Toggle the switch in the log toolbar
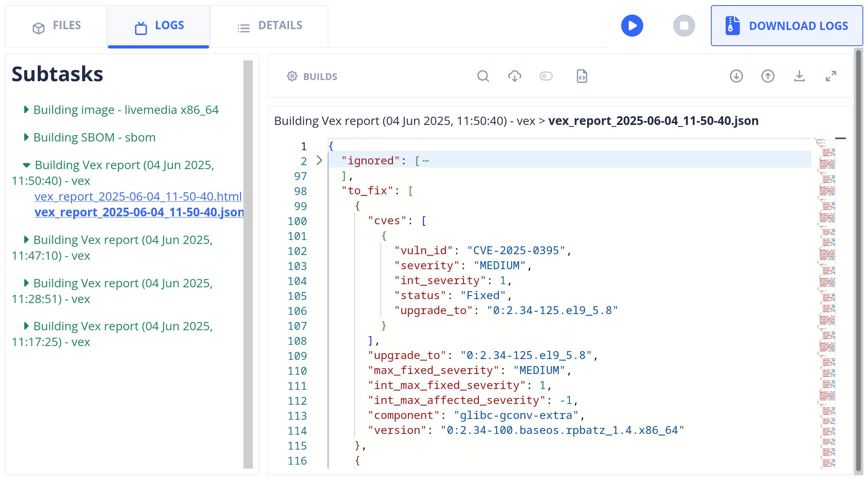 click(546, 76)
